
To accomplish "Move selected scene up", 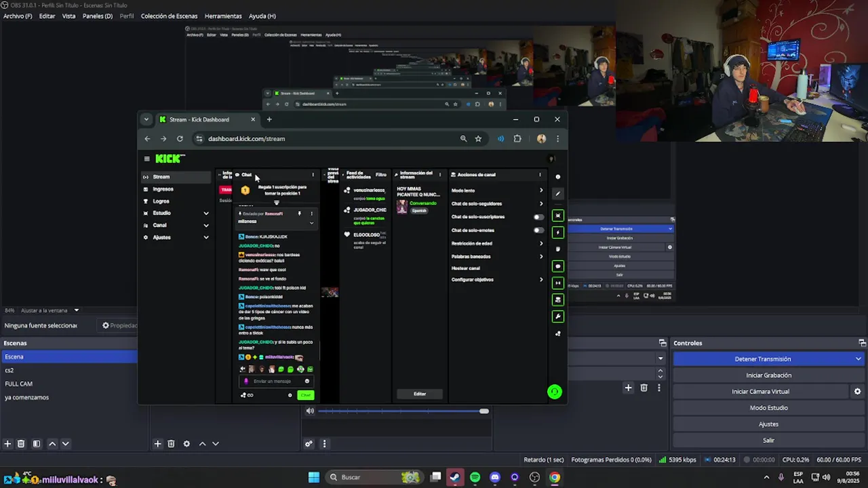I will (52, 444).
